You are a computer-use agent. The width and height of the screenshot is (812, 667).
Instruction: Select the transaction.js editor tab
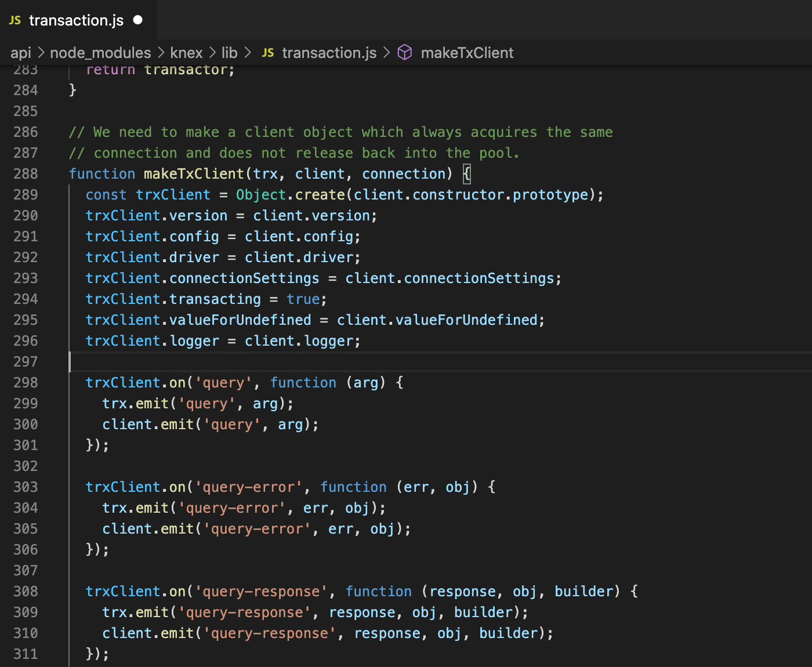(78, 20)
